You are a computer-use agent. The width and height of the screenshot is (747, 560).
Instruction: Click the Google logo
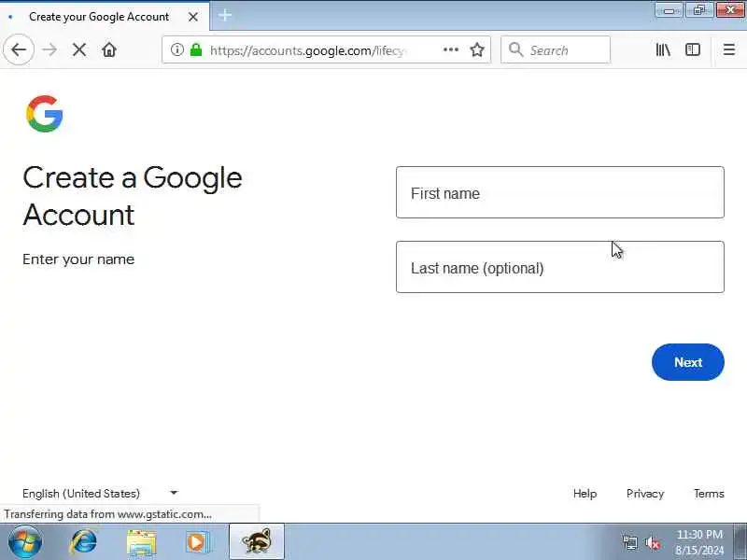45,114
